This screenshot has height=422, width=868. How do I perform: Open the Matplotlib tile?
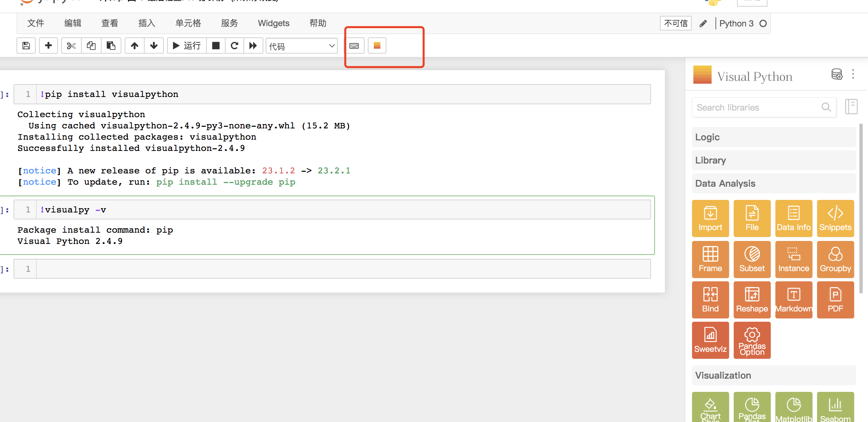pos(794,407)
